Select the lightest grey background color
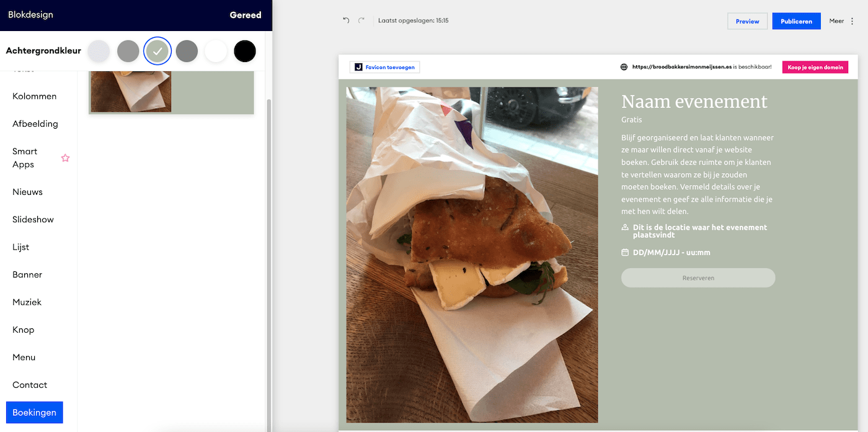868x432 pixels. pyautogui.click(x=99, y=51)
